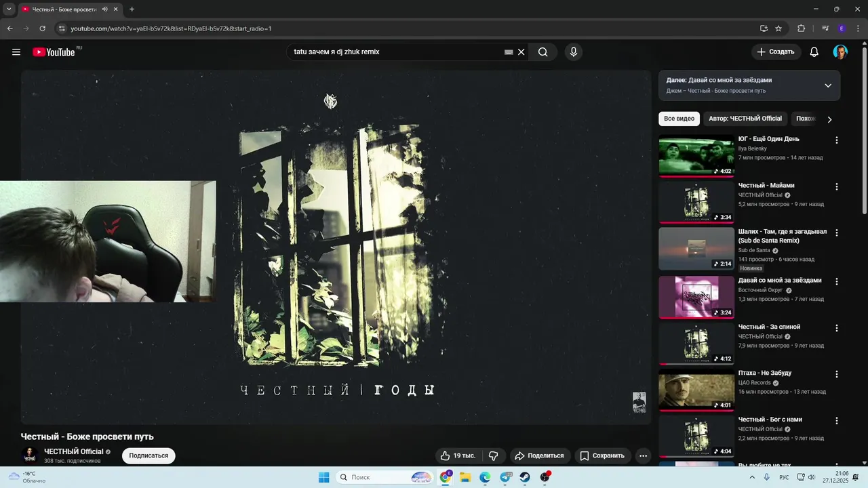This screenshot has height=488, width=868.
Task: Bookmark this page with the star
Action: tap(778, 28)
